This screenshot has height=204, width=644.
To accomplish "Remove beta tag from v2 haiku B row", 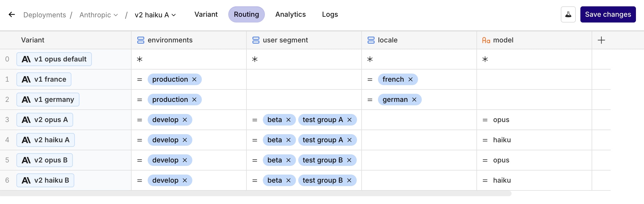I will pyautogui.click(x=288, y=180).
